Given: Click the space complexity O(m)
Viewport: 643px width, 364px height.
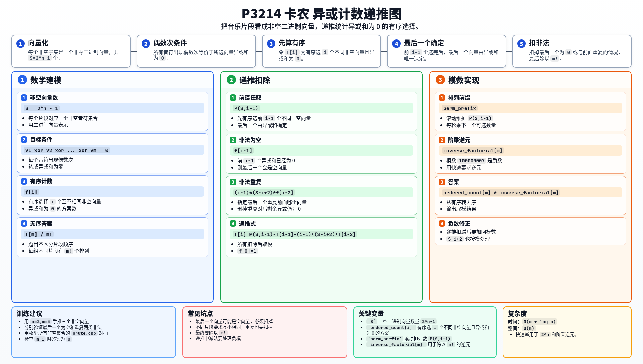Looking at the screenshot, I should click(529, 329).
